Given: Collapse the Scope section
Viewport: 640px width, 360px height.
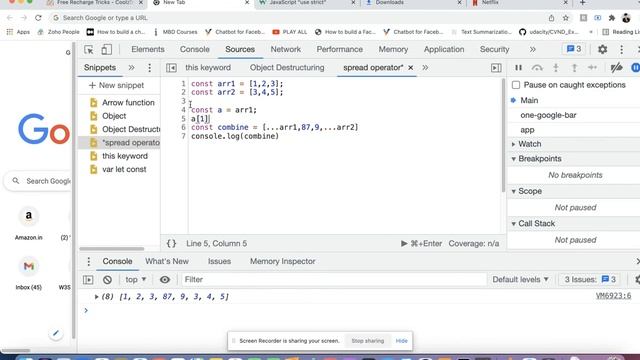Looking at the screenshot, I should [513, 191].
